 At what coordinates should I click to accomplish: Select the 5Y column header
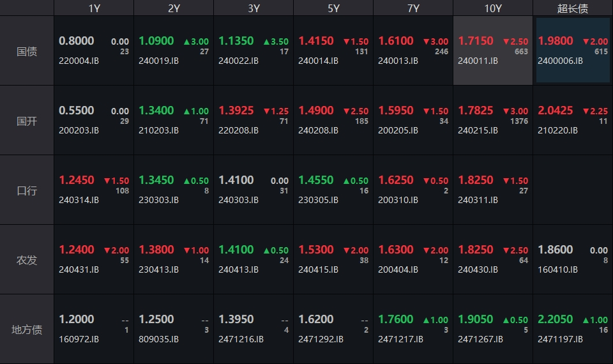[x=333, y=8]
